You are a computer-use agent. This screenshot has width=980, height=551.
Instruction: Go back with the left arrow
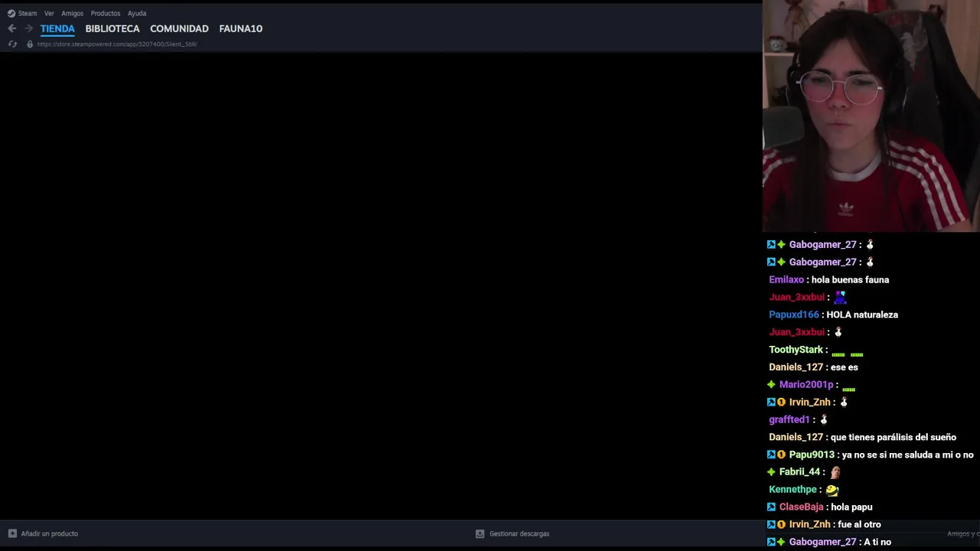12,28
